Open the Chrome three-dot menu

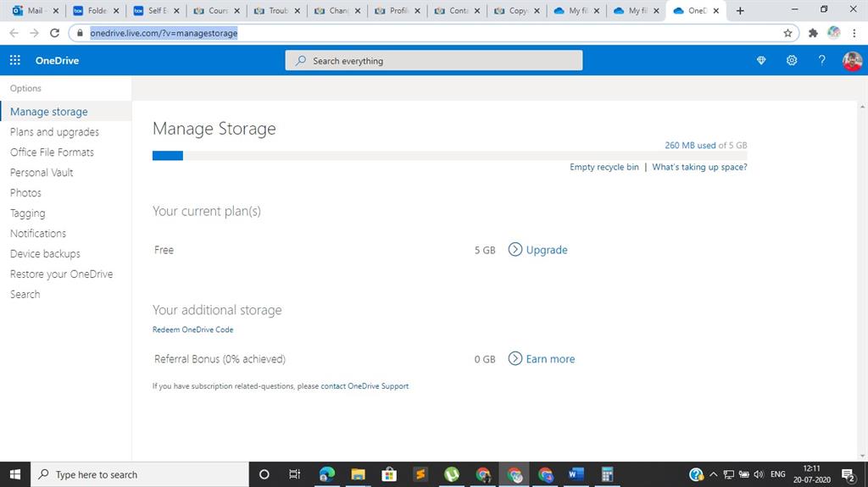[854, 33]
